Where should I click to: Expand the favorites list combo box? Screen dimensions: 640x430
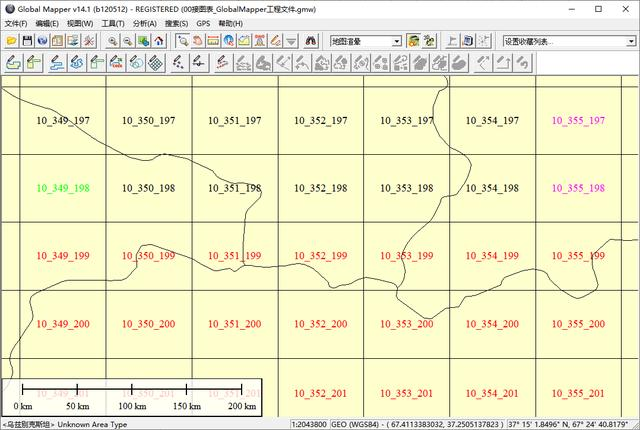631,41
